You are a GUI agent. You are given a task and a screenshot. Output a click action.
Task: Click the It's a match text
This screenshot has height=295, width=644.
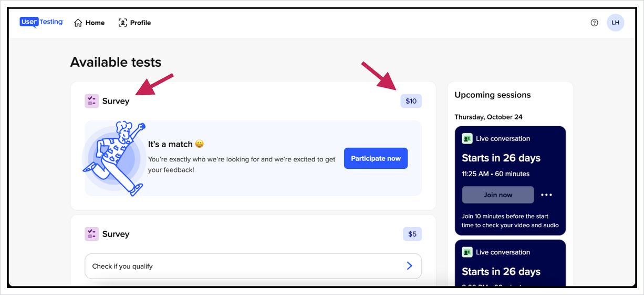171,144
